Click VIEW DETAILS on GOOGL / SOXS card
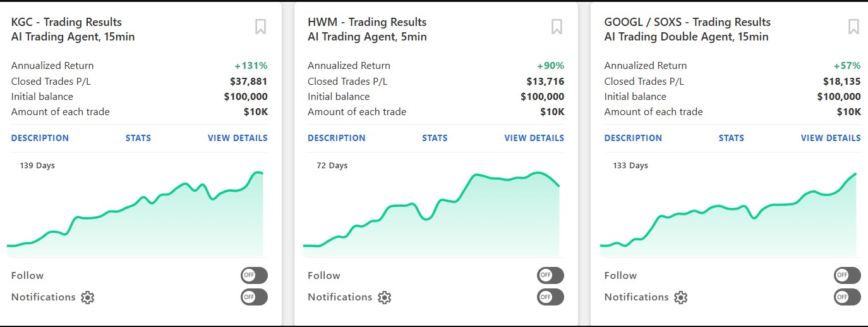The image size is (868, 327). coord(831,138)
